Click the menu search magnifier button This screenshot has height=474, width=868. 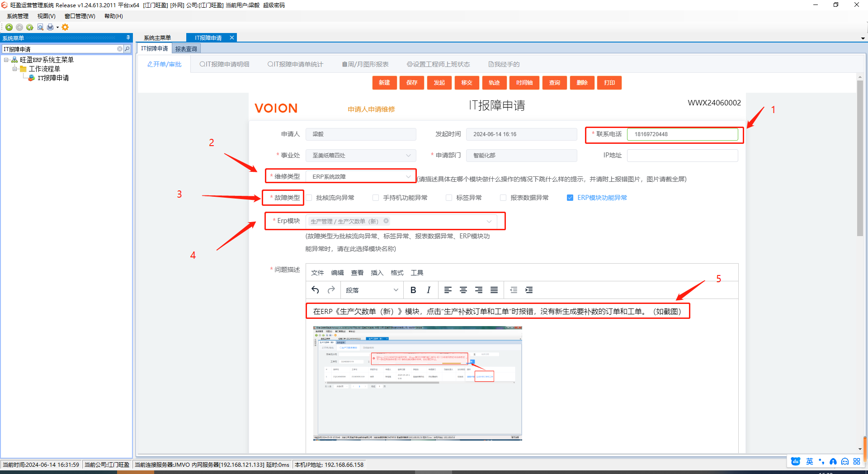pyautogui.click(x=127, y=49)
